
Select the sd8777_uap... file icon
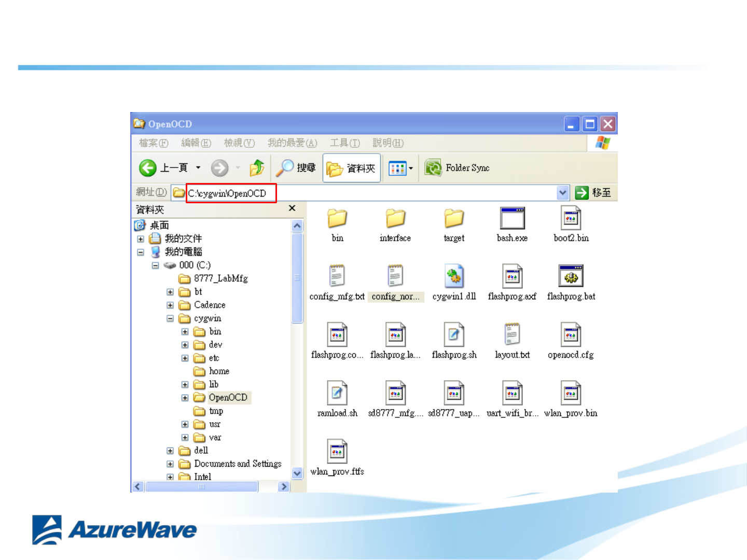pyautogui.click(x=454, y=393)
